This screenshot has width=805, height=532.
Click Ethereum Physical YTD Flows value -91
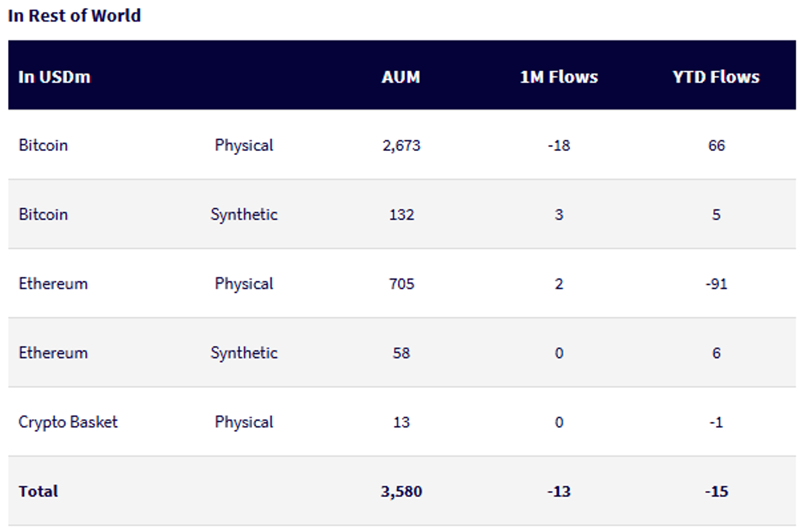[716, 284]
